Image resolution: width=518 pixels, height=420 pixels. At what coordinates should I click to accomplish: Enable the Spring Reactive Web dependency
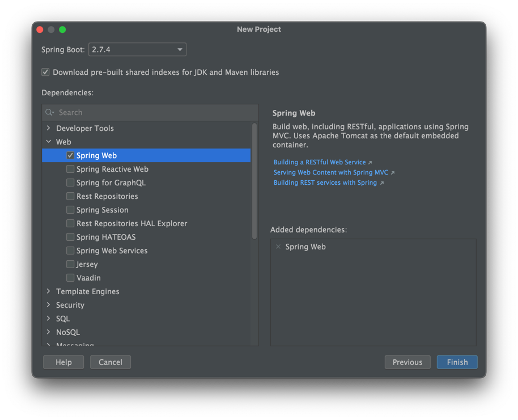tap(70, 169)
